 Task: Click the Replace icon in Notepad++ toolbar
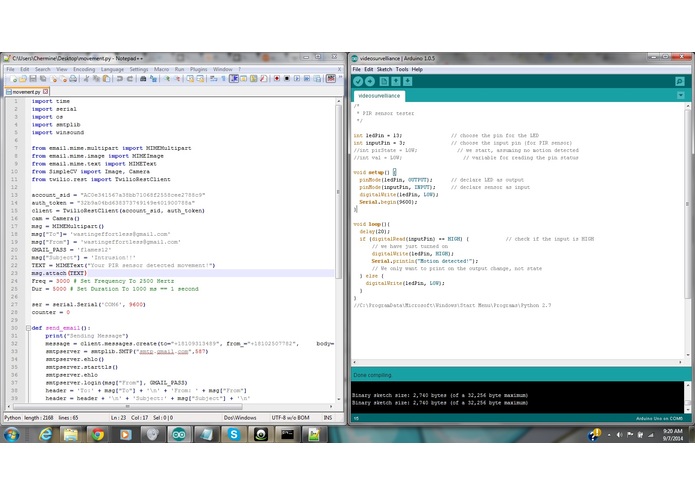coord(153,79)
